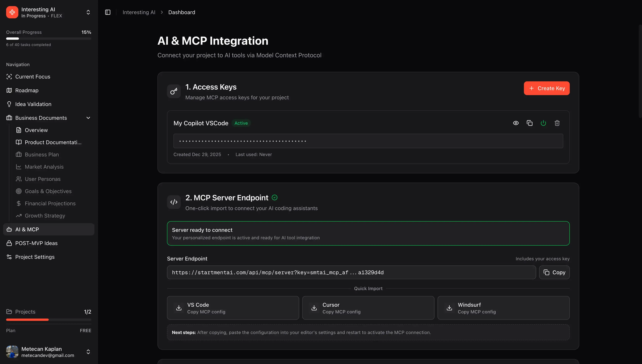Click the Windsurf download config icon
This screenshot has width=642, height=364.
click(x=449, y=308)
